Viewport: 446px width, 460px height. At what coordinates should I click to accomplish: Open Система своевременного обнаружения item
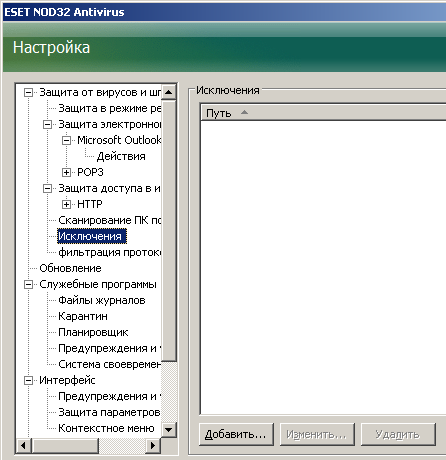[109, 364]
